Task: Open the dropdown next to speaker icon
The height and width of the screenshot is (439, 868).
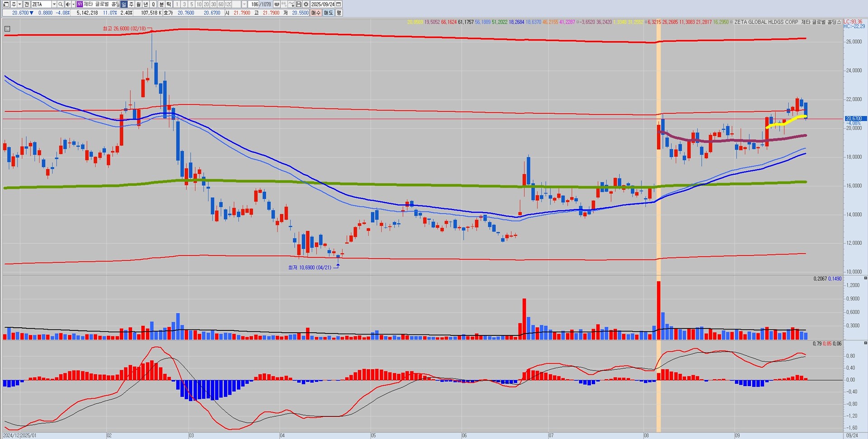Action: 73,4
